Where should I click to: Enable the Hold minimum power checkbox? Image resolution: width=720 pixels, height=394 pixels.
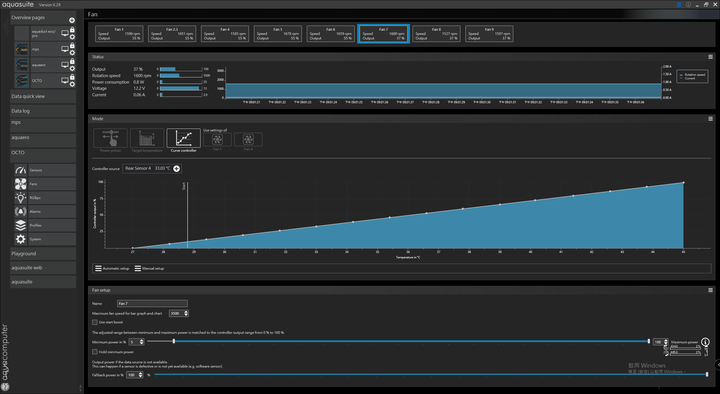point(95,352)
